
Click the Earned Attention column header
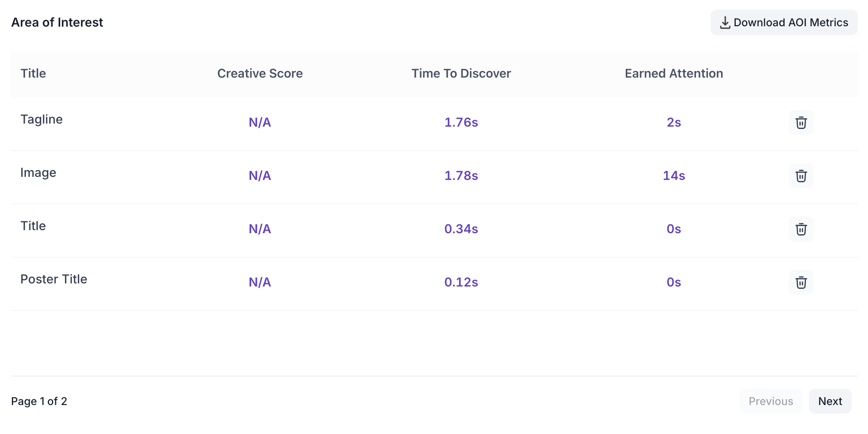pos(674,73)
